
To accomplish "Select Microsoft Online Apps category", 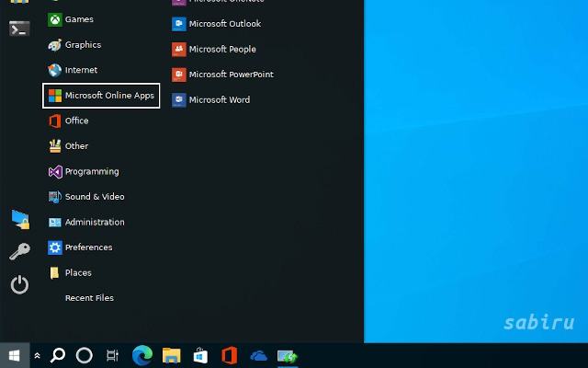I will point(101,96).
